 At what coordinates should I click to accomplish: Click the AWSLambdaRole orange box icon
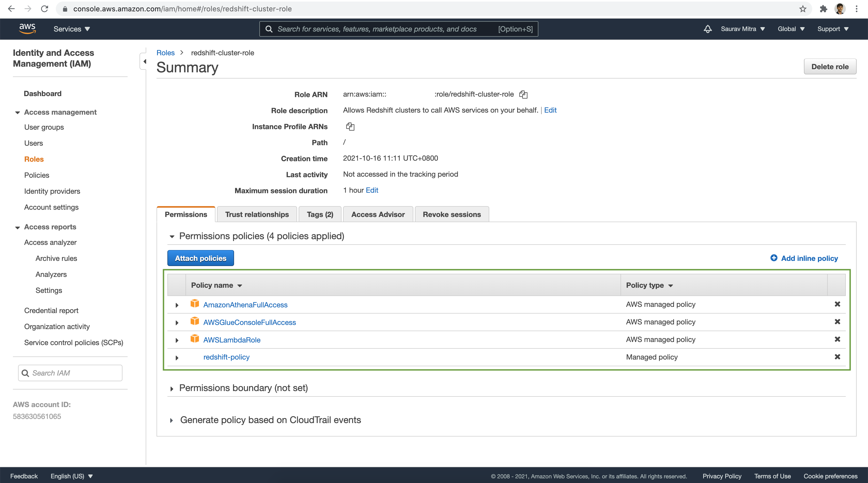195,339
